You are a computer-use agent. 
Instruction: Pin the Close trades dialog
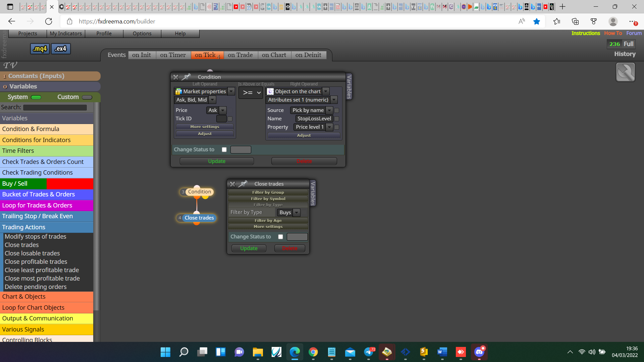click(x=243, y=184)
